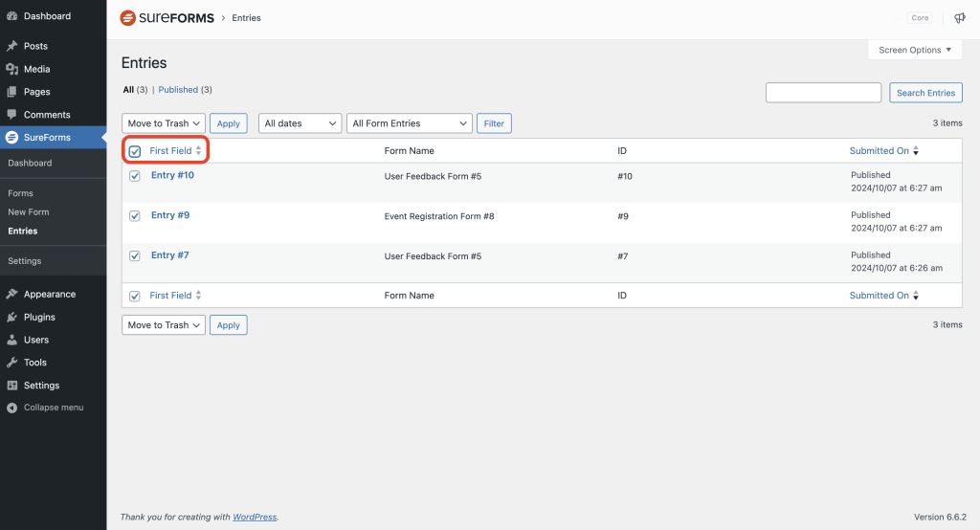Screen dimensions: 980x530
Task: Open the Entry #10 link
Action: click(x=172, y=175)
